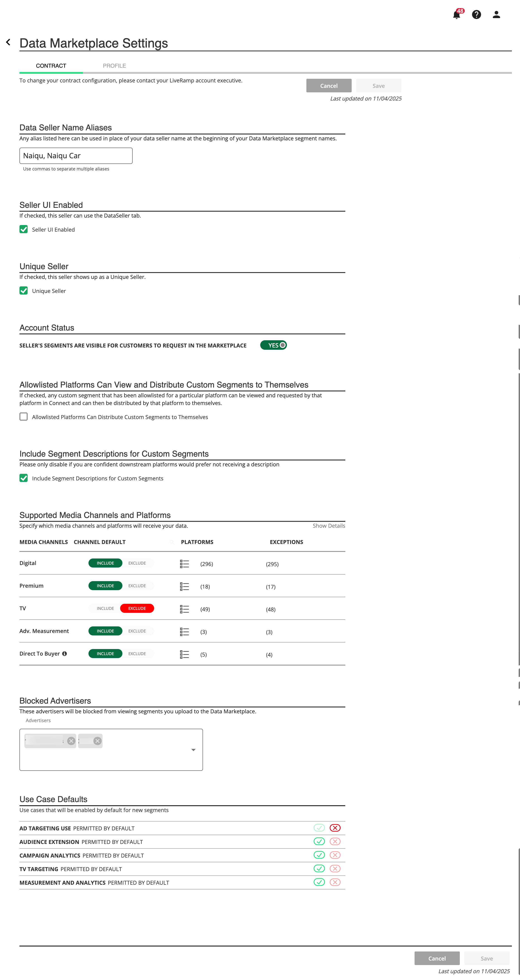Image resolution: width=520 pixels, height=980 pixels.
Task: Open the user account menu
Action: pos(496,14)
